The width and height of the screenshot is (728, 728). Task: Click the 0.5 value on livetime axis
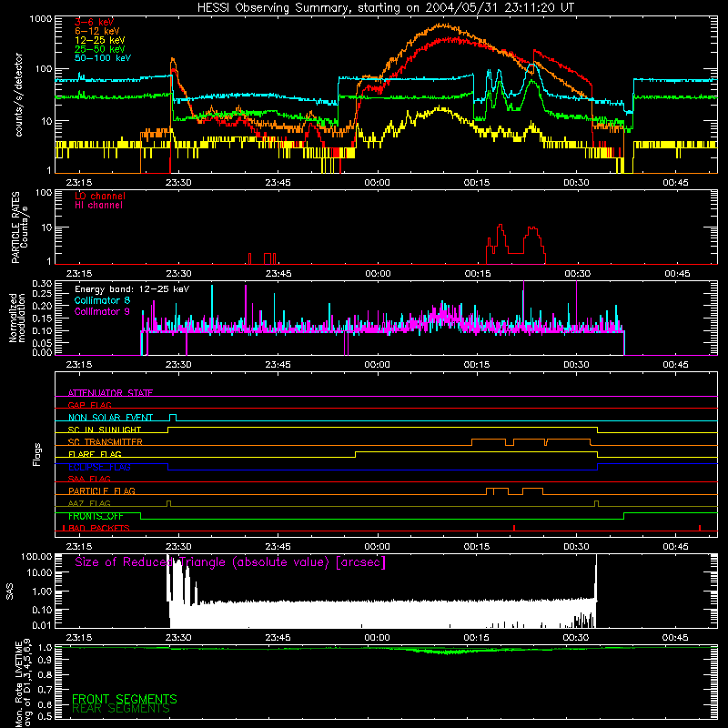(x=45, y=716)
